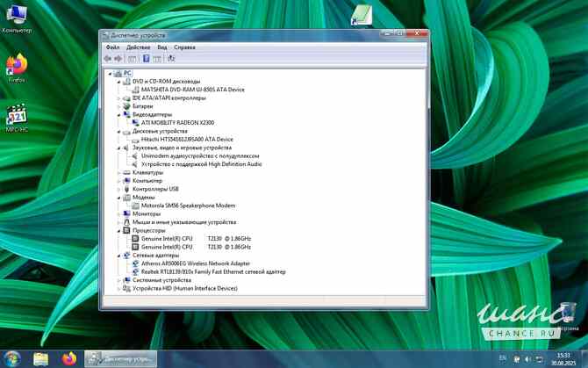
Task: Expand the Батареи branch
Action: pyautogui.click(x=118, y=106)
